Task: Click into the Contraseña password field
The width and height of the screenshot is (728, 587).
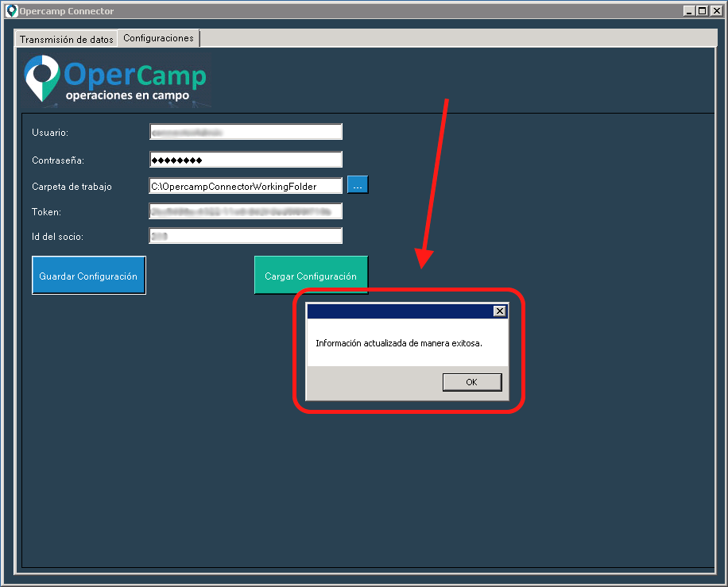Action: 246,160
